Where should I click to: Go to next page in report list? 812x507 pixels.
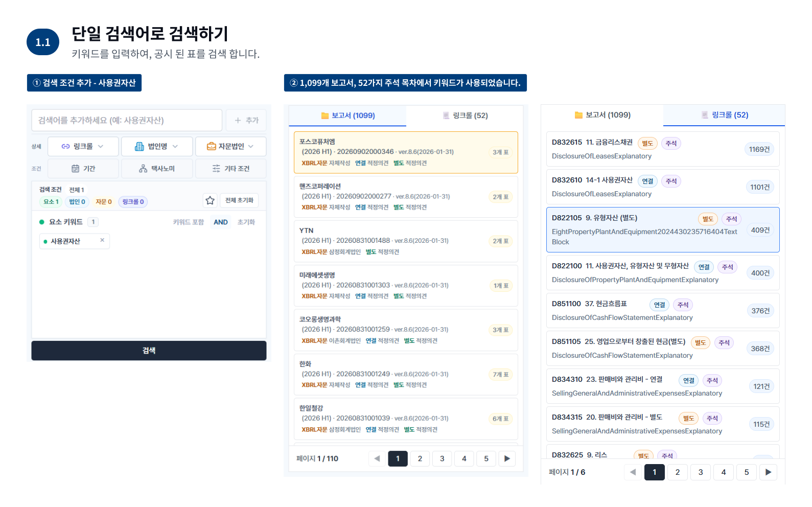[507, 458]
